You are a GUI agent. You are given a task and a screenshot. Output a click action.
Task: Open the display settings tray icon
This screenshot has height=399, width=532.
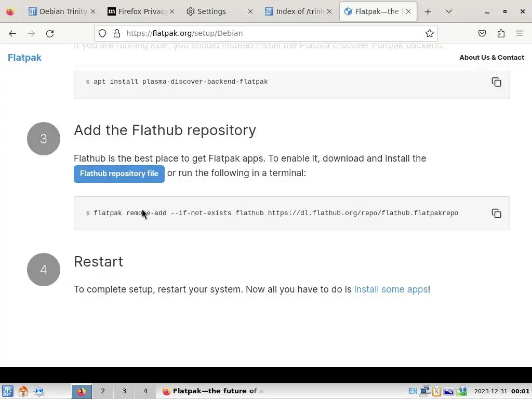tap(448, 391)
